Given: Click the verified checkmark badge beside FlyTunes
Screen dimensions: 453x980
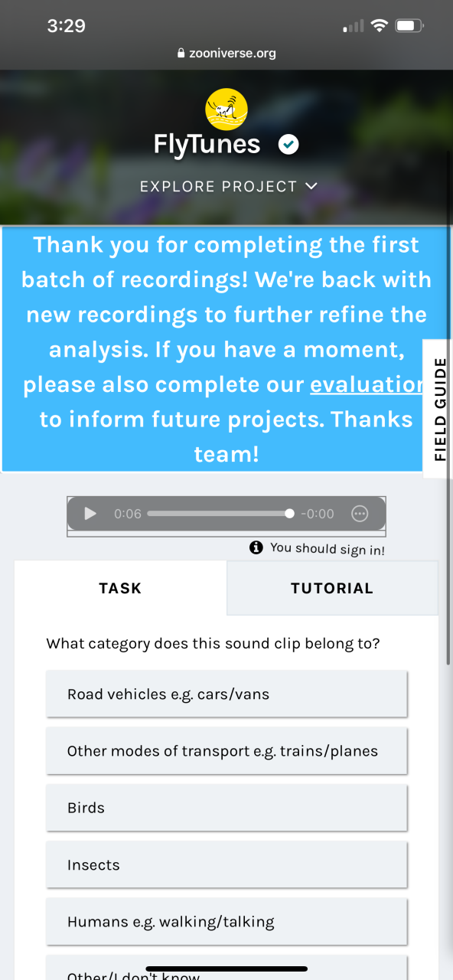Looking at the screenshot, I should point(288,144).
